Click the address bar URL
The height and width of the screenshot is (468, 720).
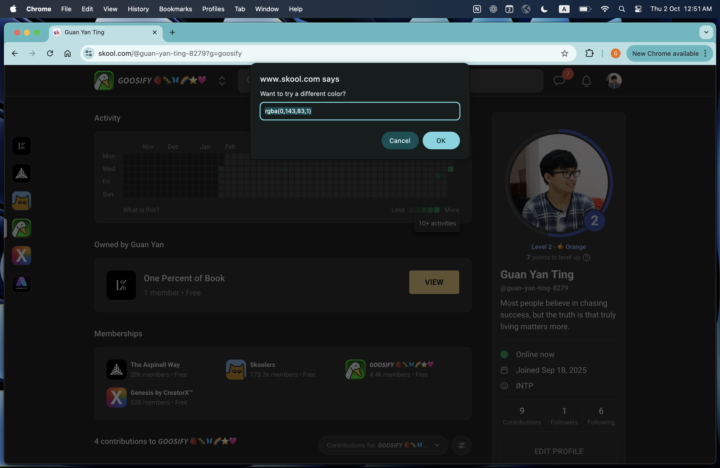click(x=170, y=53)
